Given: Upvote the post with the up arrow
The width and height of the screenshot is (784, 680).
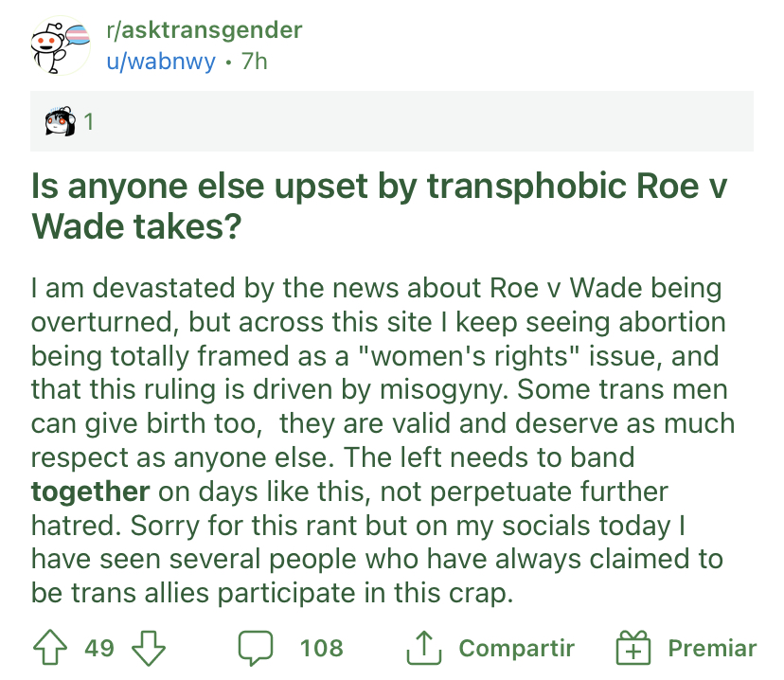Looking at the screenshot, I should (50, 648).
